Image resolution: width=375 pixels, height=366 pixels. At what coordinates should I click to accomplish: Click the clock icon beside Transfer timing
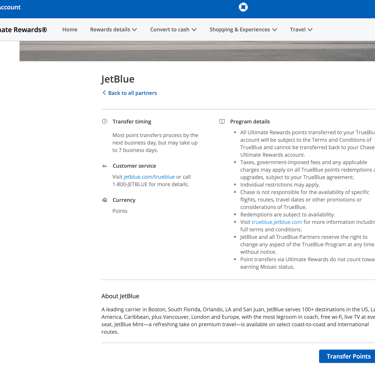click(x=104, y=121)
